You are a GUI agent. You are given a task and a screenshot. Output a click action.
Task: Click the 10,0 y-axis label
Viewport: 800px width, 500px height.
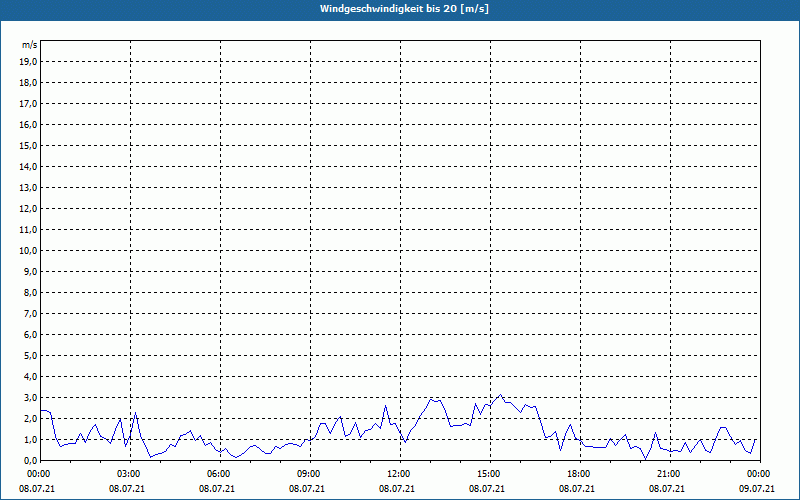(29, 250)
